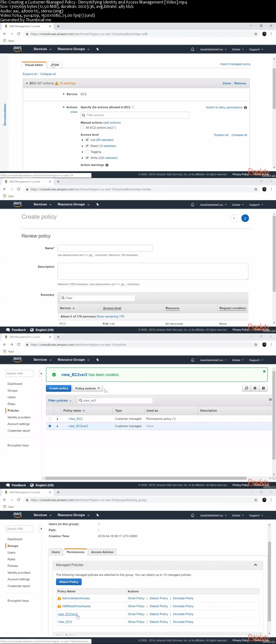Expand the Service EC2 row
276x644 pixels.
coord(64,94)
